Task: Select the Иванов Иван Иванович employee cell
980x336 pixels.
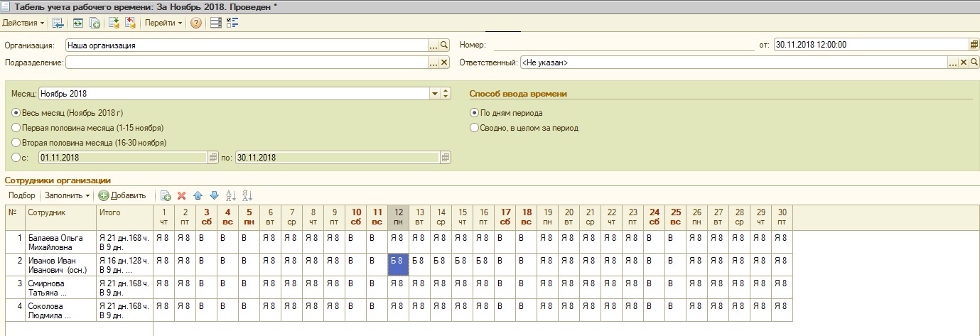Action: 60,264
